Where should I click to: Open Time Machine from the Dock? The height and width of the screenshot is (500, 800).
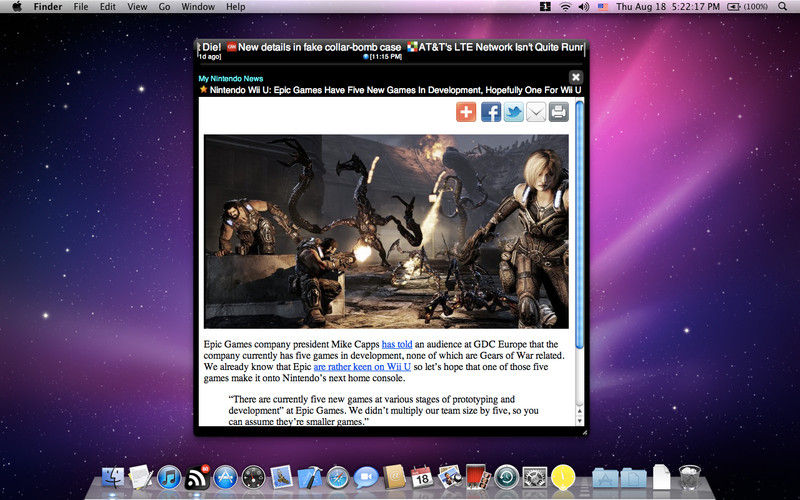tap(506, 478)
